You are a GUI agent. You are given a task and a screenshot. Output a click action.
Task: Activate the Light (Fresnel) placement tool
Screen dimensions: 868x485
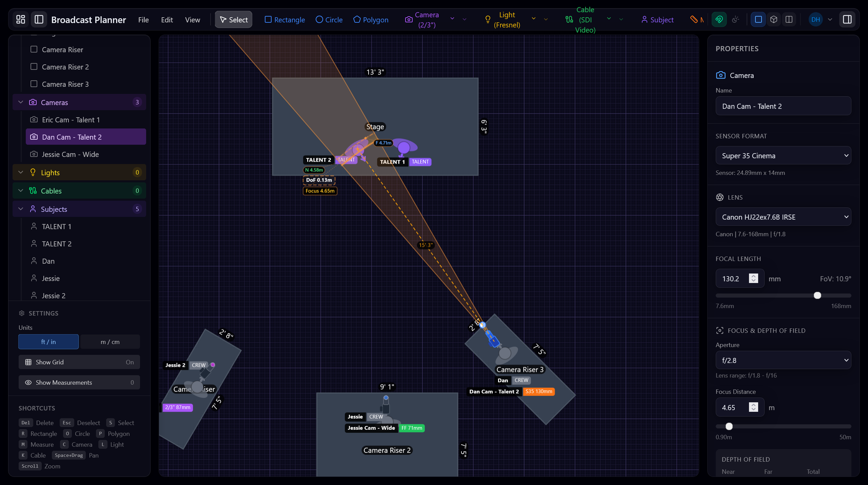(x=503, y=19)
